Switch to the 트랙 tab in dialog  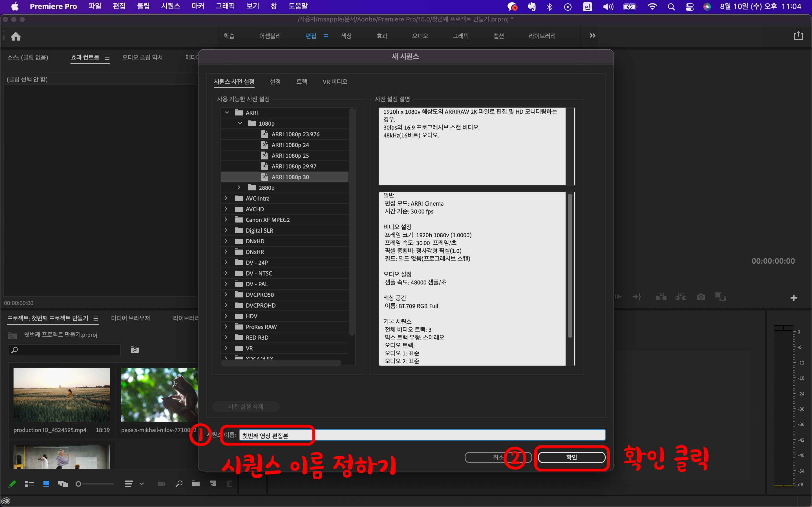(x=301, y=81)
